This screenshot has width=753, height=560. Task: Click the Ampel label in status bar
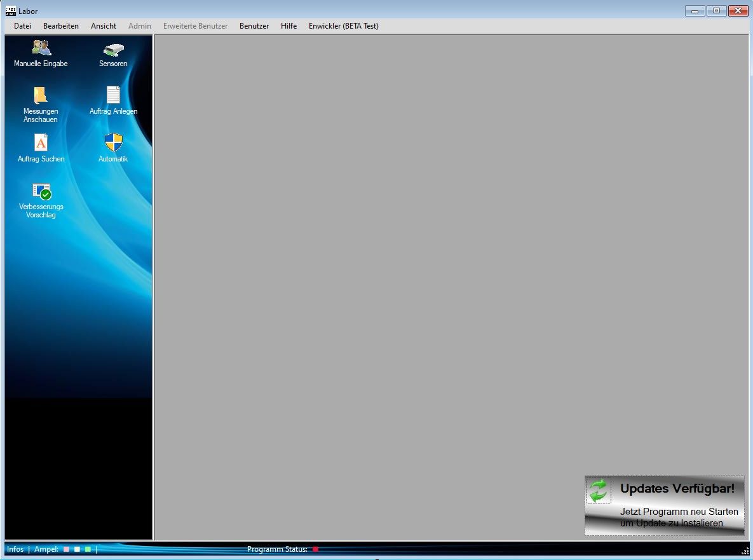point(46,549)
